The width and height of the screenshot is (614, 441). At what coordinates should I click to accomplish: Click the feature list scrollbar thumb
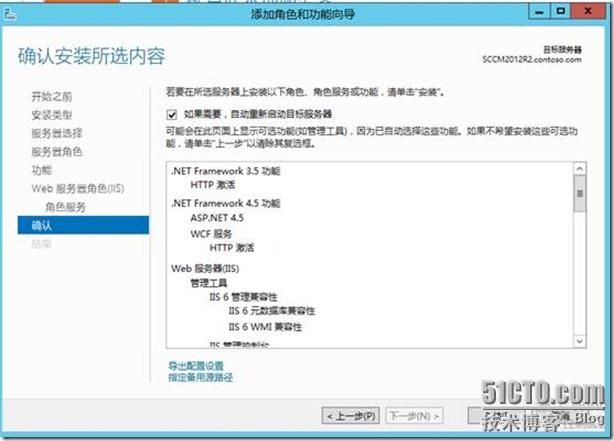tap(580, 194)
